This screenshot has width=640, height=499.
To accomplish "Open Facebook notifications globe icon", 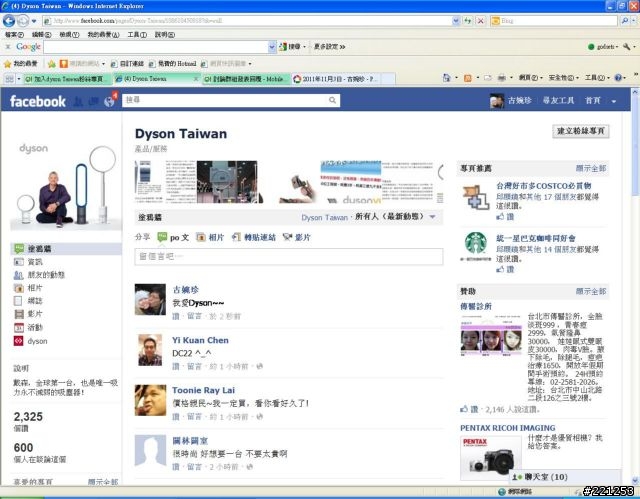I will point(109,102).
